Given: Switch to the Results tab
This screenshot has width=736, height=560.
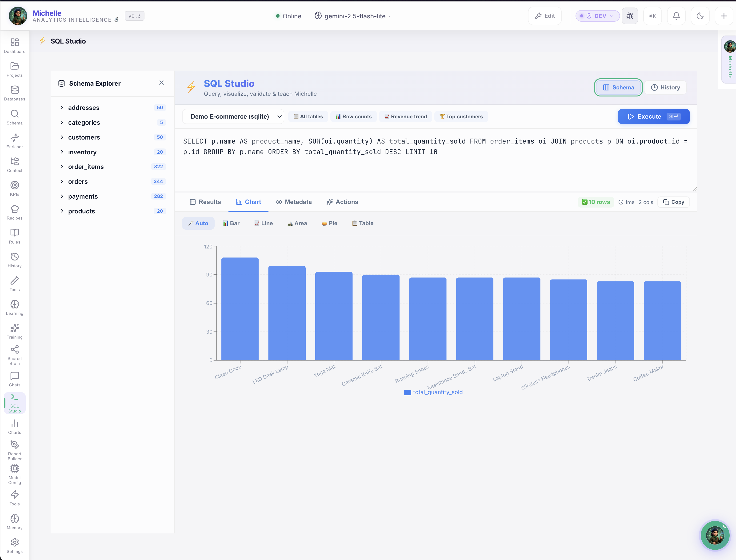Looking at the screenshot, I should (205, 202).
